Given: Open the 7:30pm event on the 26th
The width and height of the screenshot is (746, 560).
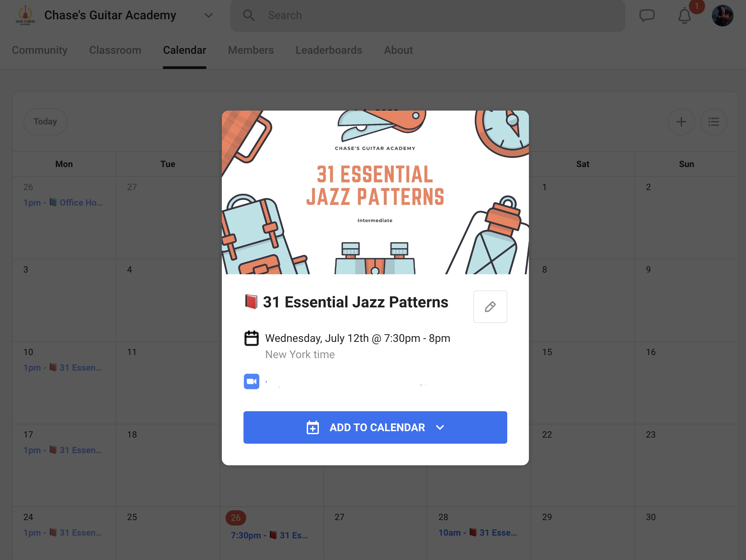Looking at the screenshot, I should 270,535.
